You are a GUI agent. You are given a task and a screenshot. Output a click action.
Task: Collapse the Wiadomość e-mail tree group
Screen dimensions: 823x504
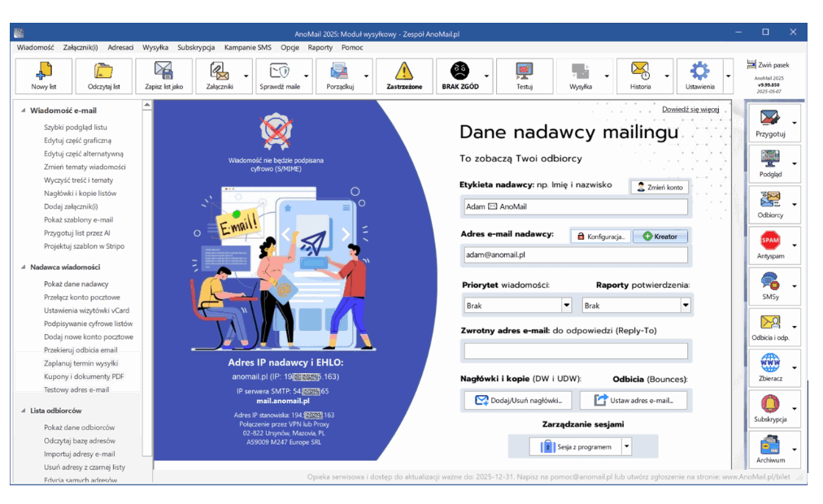(23, 111)
